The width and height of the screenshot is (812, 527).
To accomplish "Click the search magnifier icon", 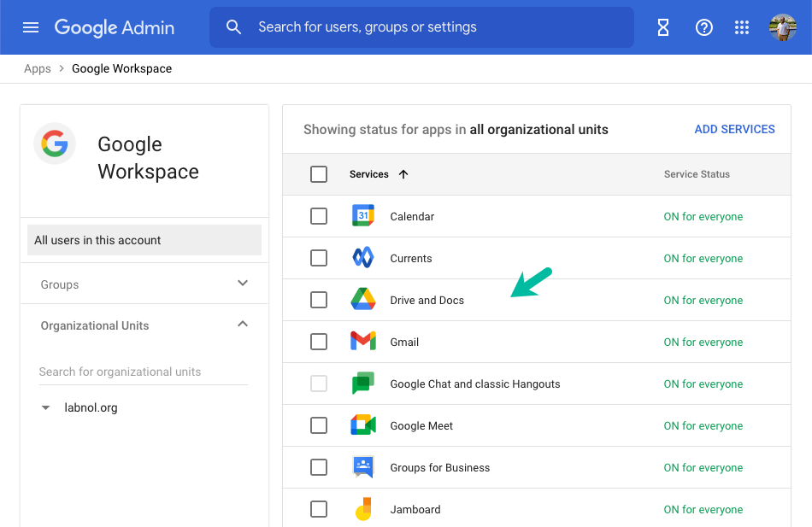I will pyautogui.click(x=233, y=27).
